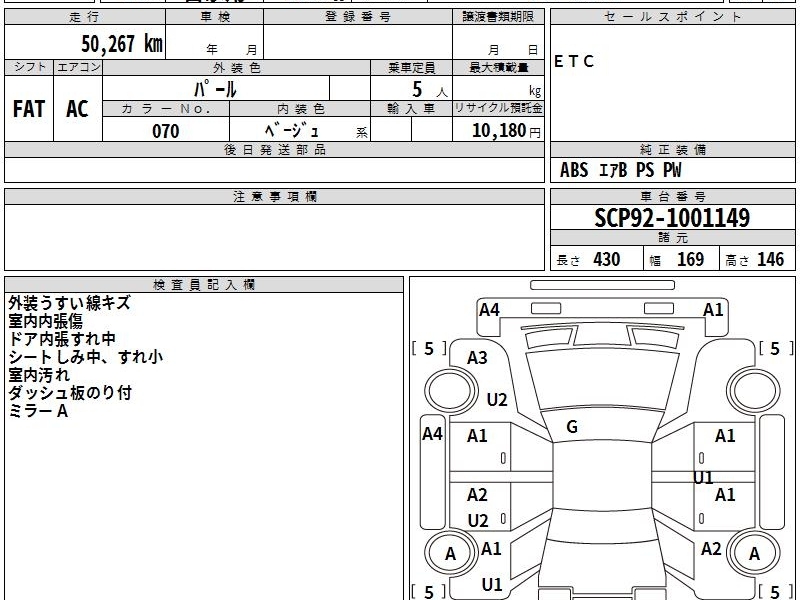Click the length value 430
The image size is (800, 600).
(x=607, y=260)
